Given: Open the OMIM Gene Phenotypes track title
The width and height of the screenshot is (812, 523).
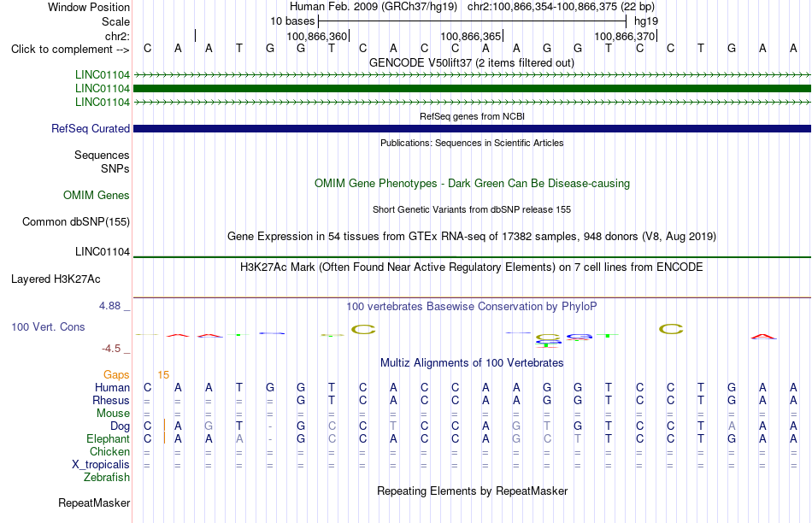Looking at the screenshot, I should click(x=472, y=184).
